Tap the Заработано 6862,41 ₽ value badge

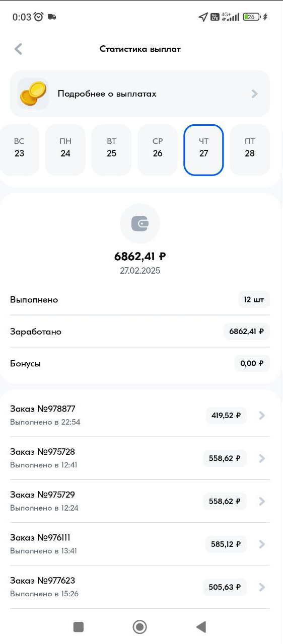point(247,332)
